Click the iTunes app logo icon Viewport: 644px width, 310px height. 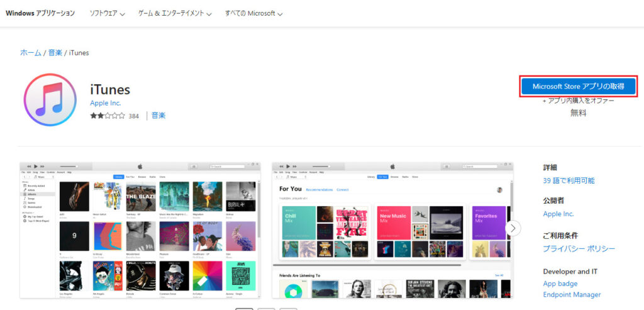tap(50, 100)
